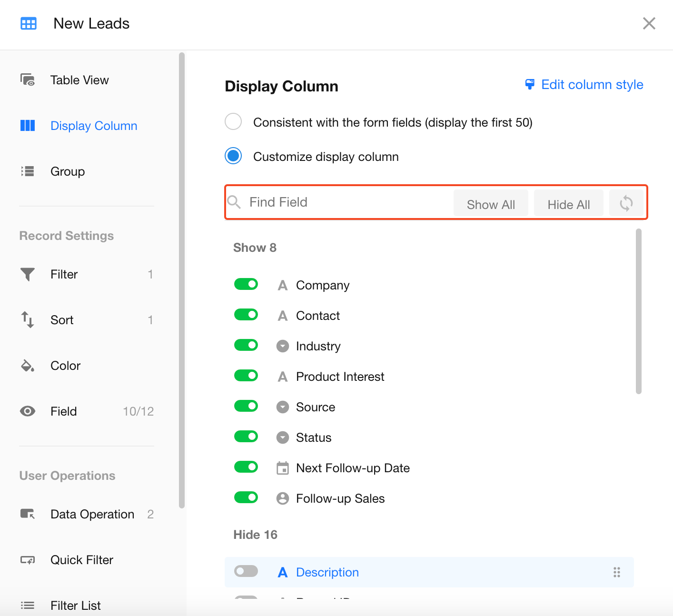Select the Customize display column radio button
The image size is (673, 616).
click(x=233, y=156)
